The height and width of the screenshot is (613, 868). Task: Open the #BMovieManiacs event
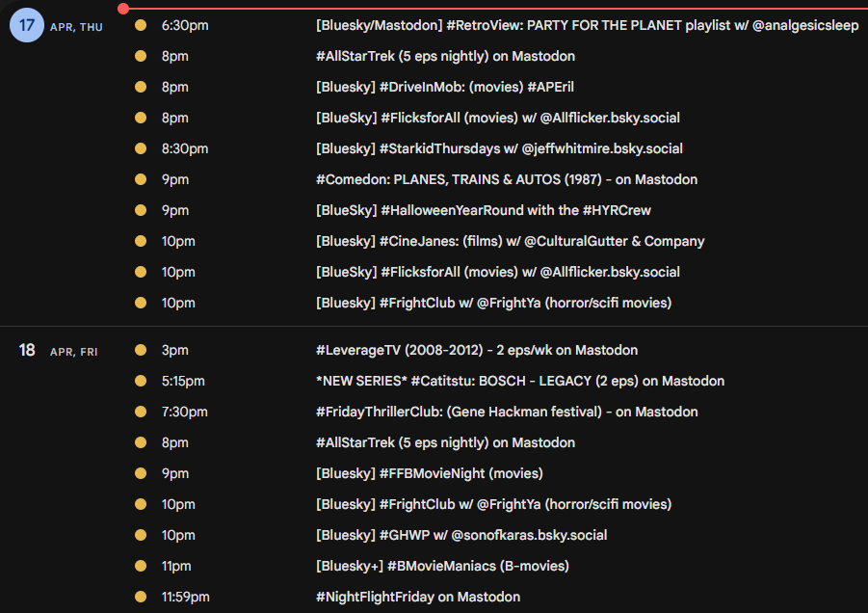442,567
